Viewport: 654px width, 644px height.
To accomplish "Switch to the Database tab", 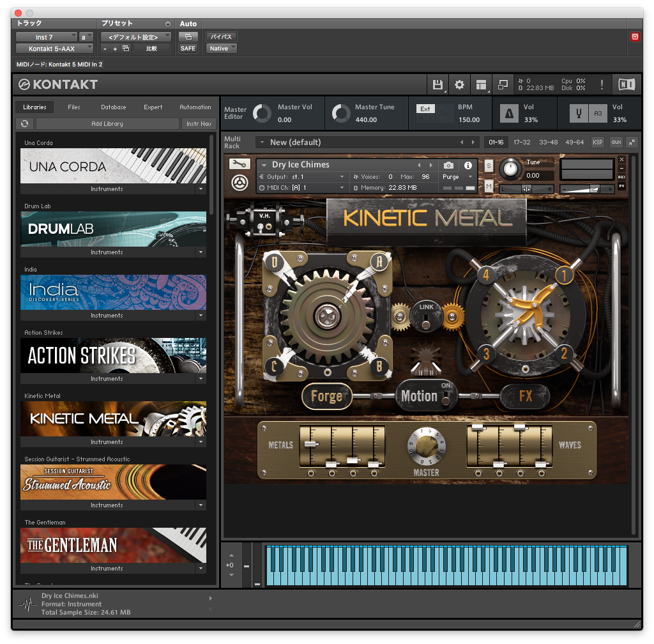I will point(114,107).
